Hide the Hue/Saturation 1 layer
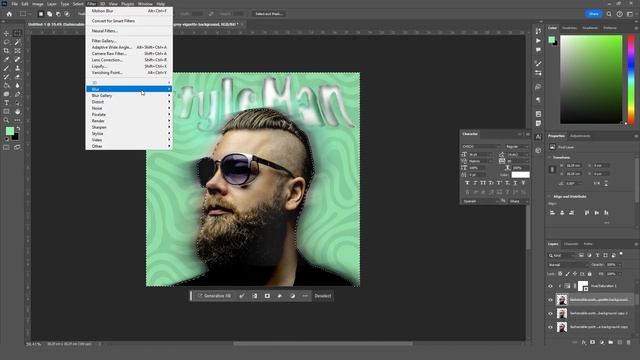 (550, 286)
